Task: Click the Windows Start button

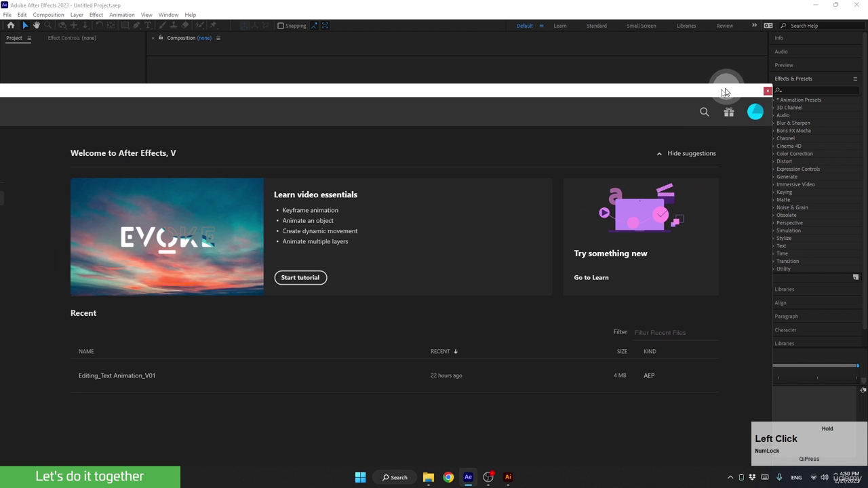Action: point(361,477)
